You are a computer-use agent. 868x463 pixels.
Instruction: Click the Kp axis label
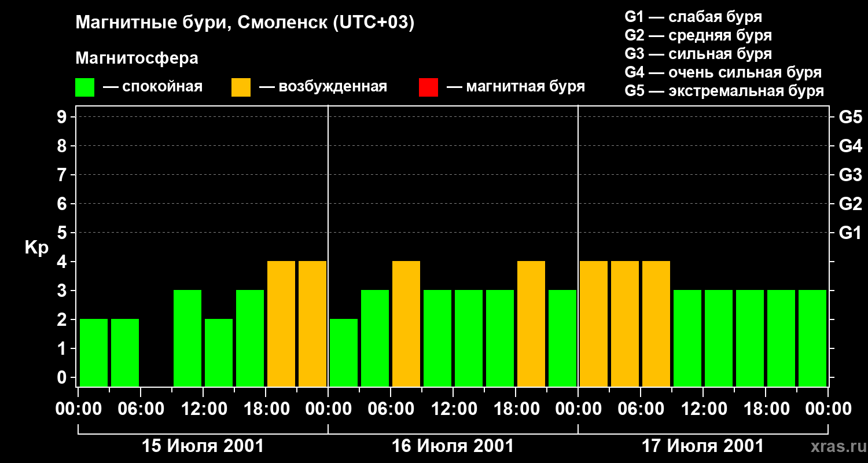pos(36,248)
